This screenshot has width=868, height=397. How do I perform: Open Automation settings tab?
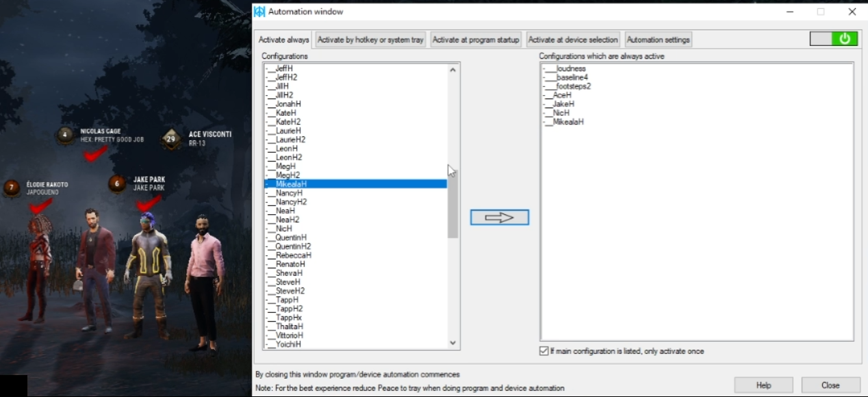pos(658,40)
